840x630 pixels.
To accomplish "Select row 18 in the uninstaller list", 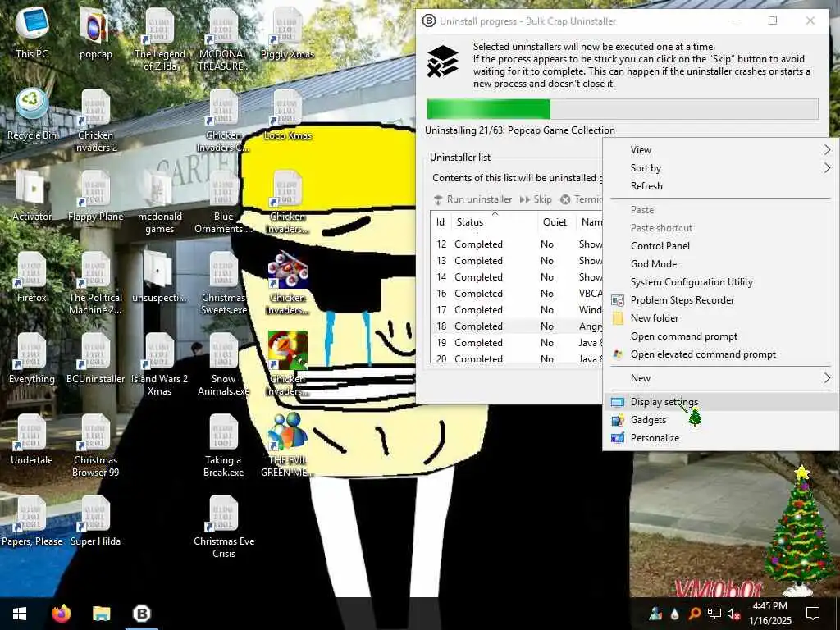I will pos(517,326).
